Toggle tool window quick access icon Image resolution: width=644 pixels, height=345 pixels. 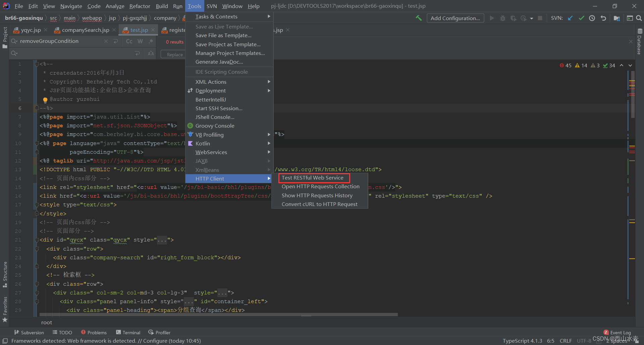(x=5, y=341)
